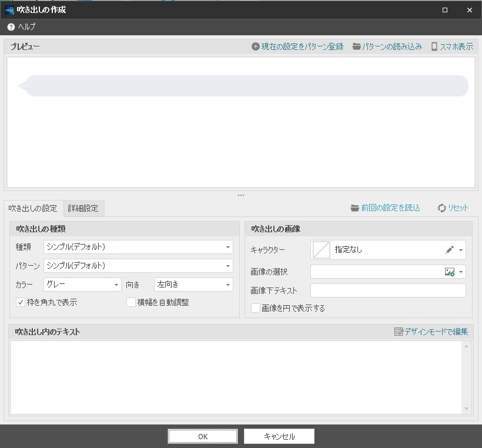Click into the 画像下テキスト input field
Viewport: 482px width, 448px height.
coord(388,290)
